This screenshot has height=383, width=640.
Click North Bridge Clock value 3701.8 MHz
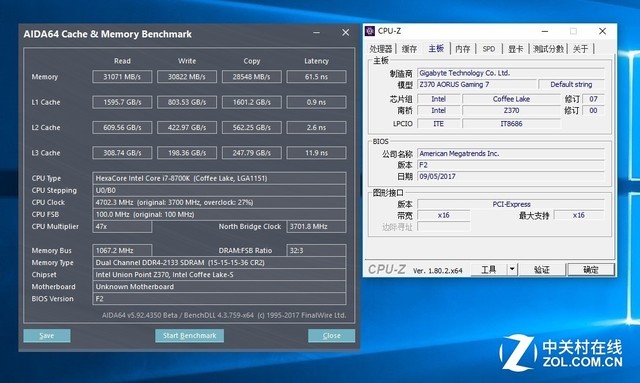(x=316, y=227)
